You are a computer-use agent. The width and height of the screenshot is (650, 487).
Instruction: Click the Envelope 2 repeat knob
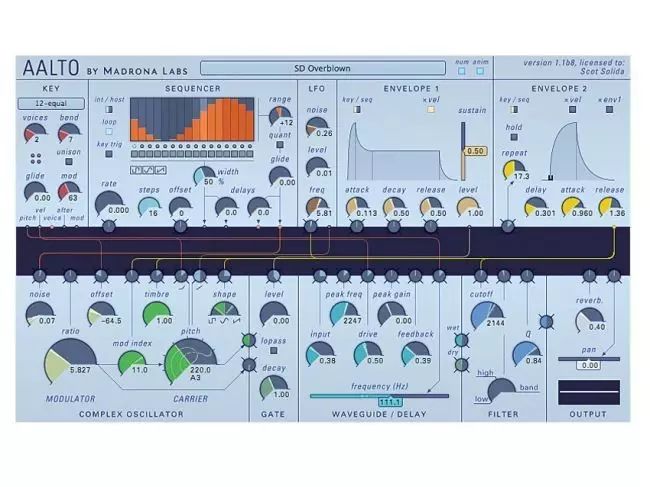click(515, 169)
